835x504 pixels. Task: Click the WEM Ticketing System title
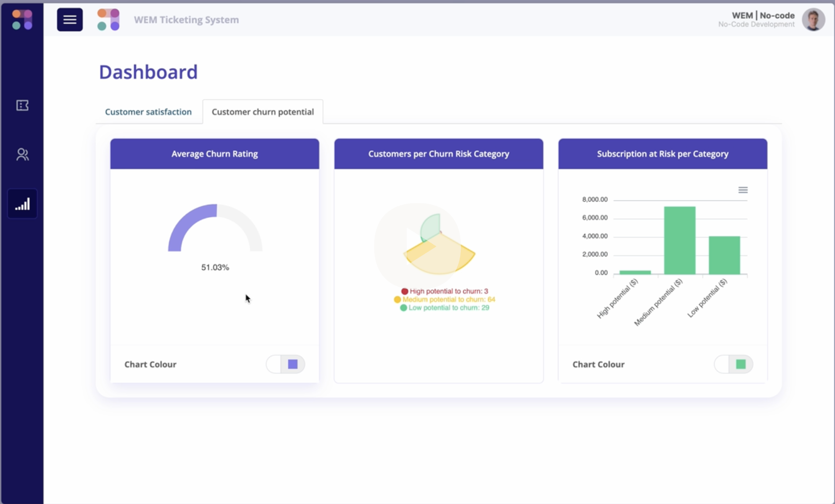click(x=186, y=20)
